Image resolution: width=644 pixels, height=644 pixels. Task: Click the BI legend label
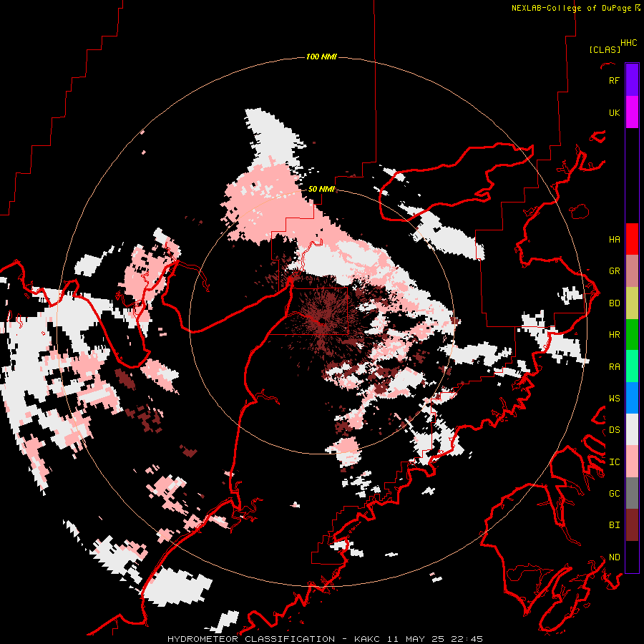[x=614, y=525]
